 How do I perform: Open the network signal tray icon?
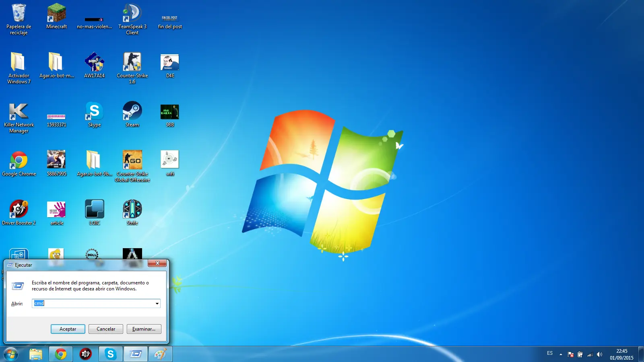pos(590,354)
